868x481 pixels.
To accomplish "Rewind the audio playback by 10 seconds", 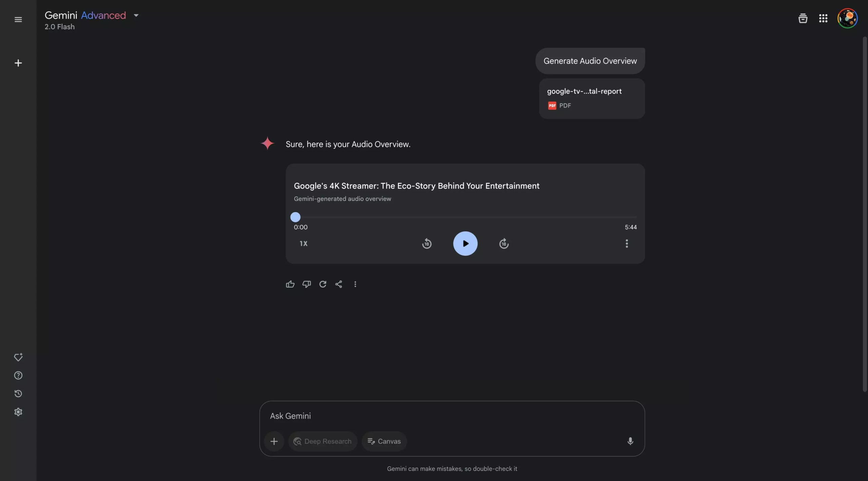I will (427, 243).
